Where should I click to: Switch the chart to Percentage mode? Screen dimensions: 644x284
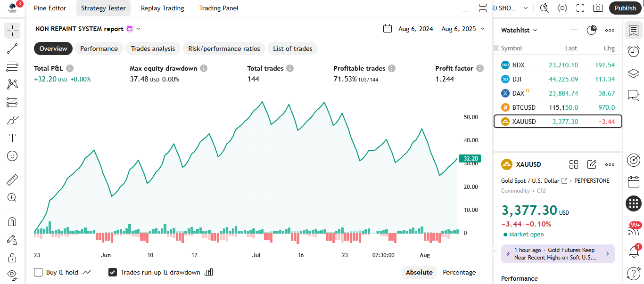point(459,272)
